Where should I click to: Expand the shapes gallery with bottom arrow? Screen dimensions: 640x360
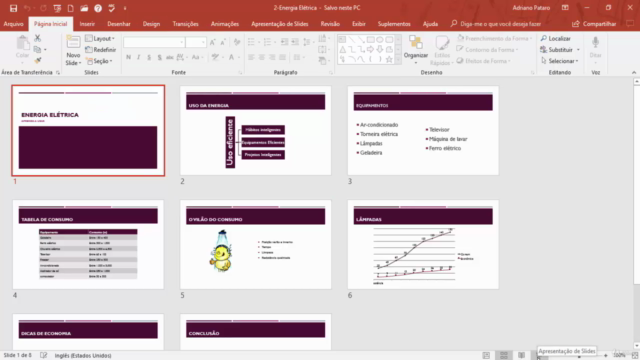click(x=398, y=60)
